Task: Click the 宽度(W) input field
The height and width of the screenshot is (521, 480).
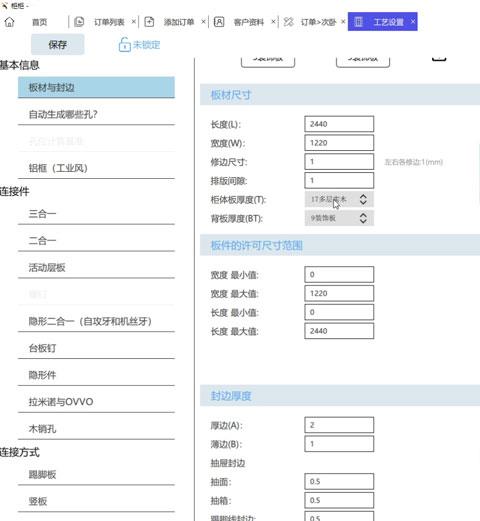Action: point(339,143)
